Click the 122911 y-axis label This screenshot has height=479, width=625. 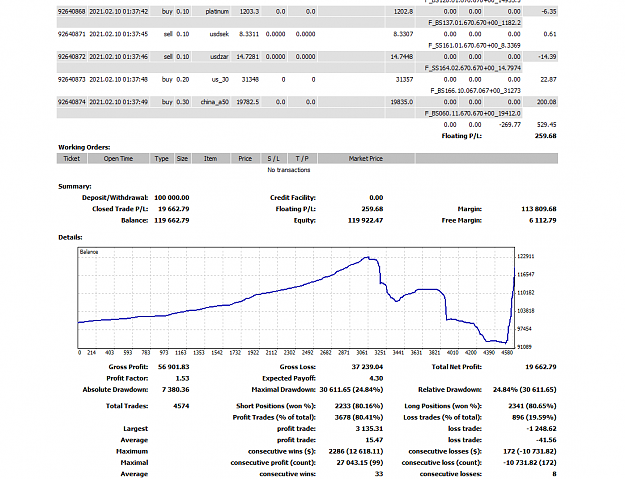tap(526, 256)
